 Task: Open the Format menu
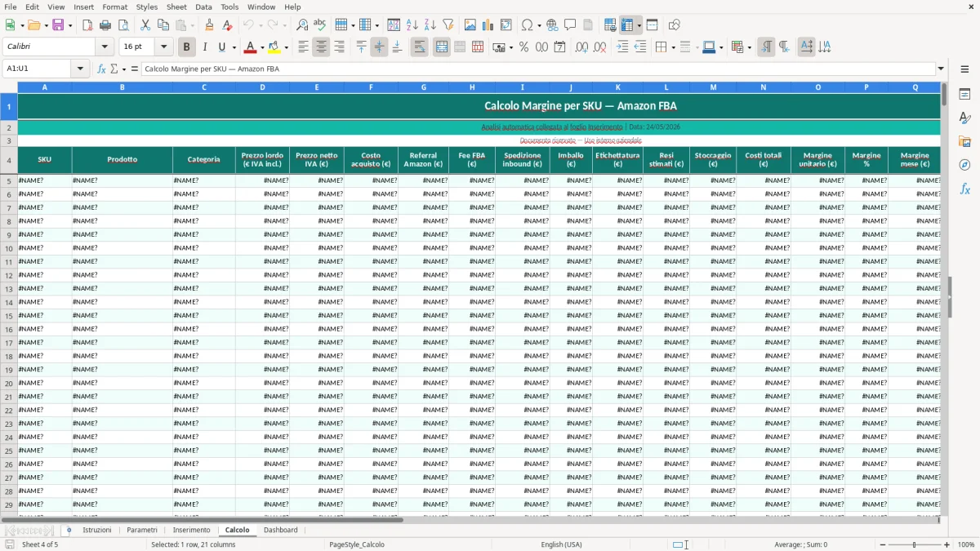pos(114,7)
